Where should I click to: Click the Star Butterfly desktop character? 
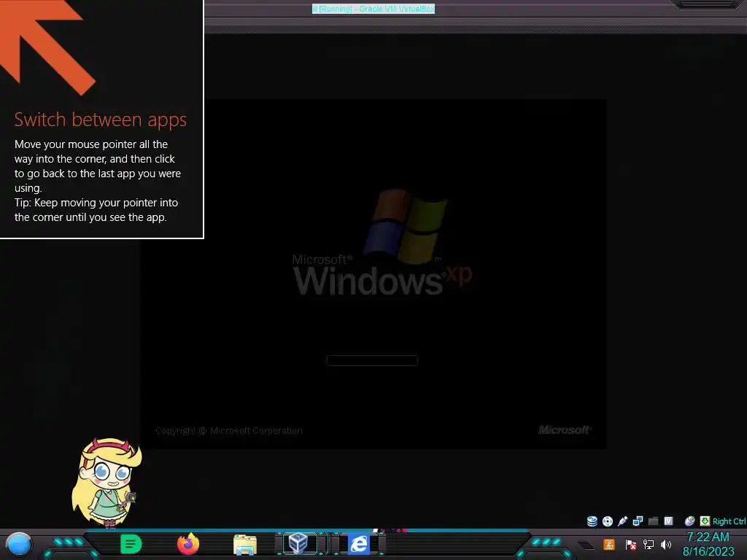pyautogui.click(x=107, y=483)
